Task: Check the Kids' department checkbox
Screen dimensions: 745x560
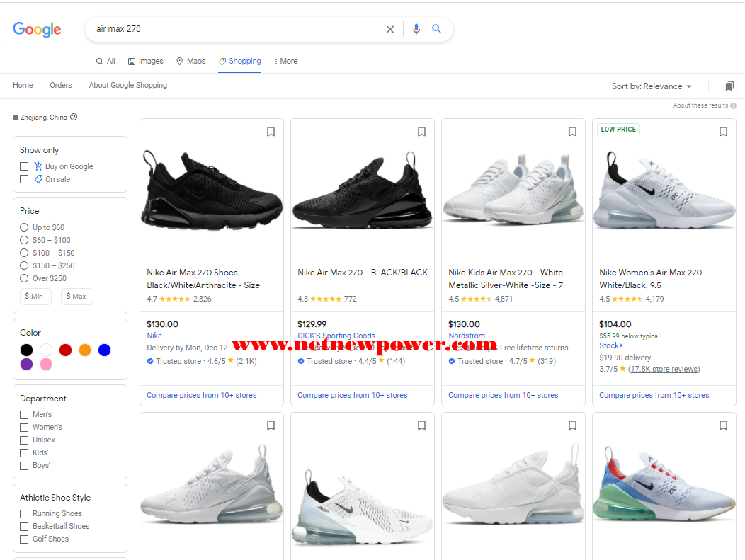Action: [x=24, y=453]
